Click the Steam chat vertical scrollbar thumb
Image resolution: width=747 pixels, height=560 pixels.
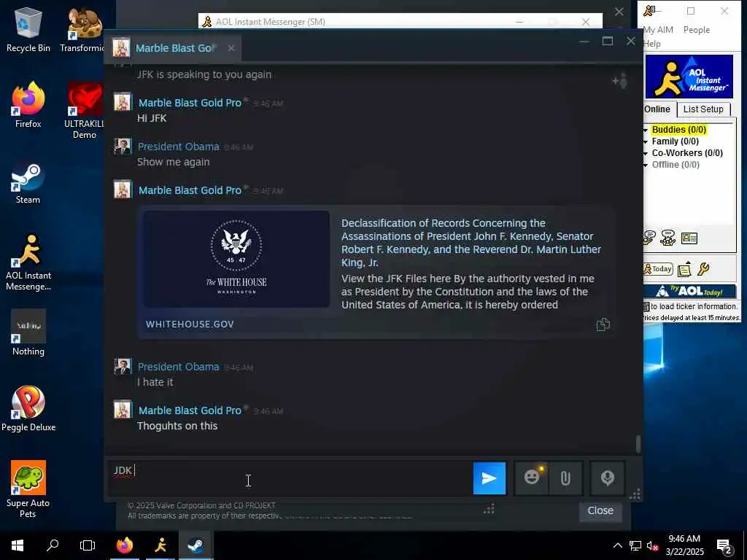(638, 444)
